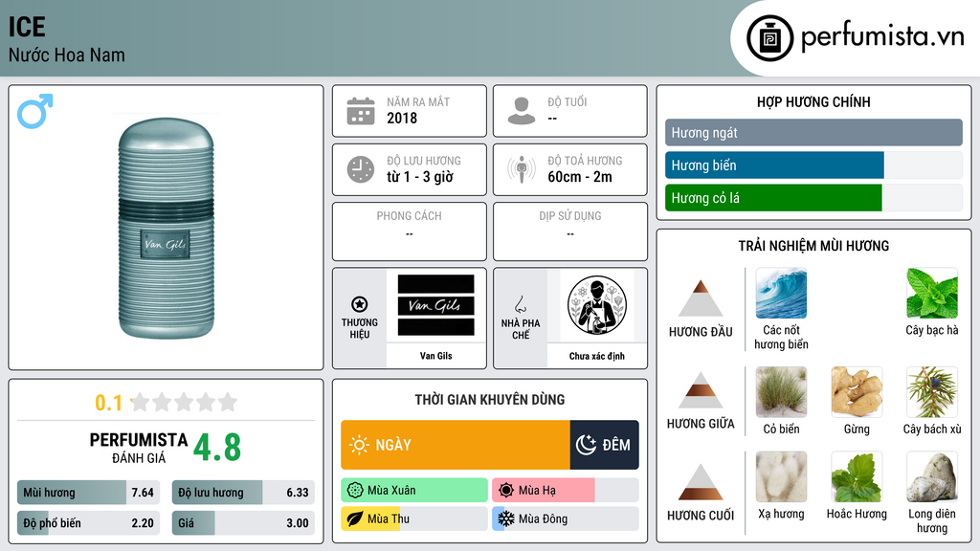Click the Độ lưu hương score bar 6.33
This screenshot has width=980, height=551.
point(243,493)
